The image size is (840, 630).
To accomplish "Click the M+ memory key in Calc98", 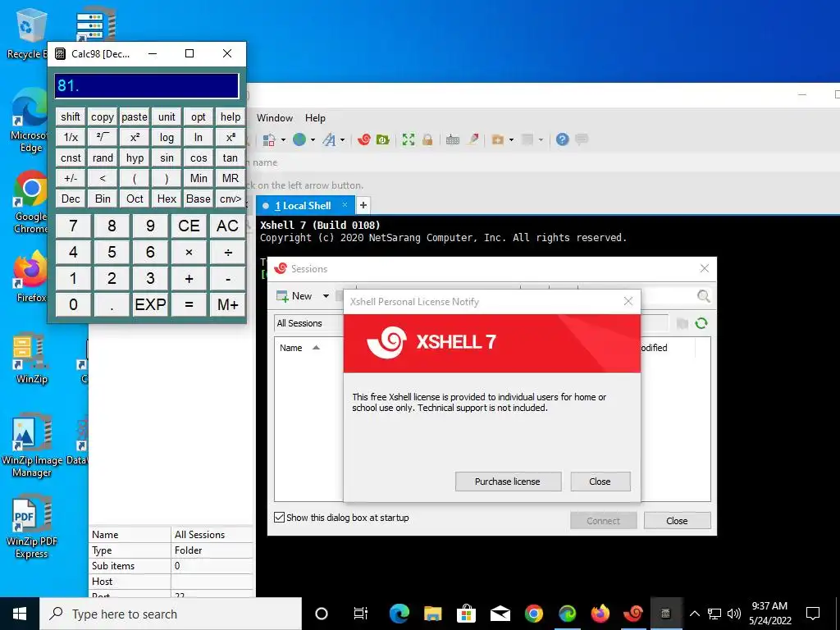I will pyautogui.click(x=228, y=304).
